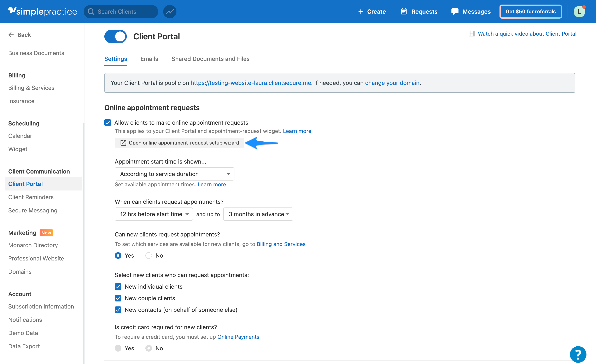
Task: Select Yes for new clients request appointments
Action: tap(118, 256)
